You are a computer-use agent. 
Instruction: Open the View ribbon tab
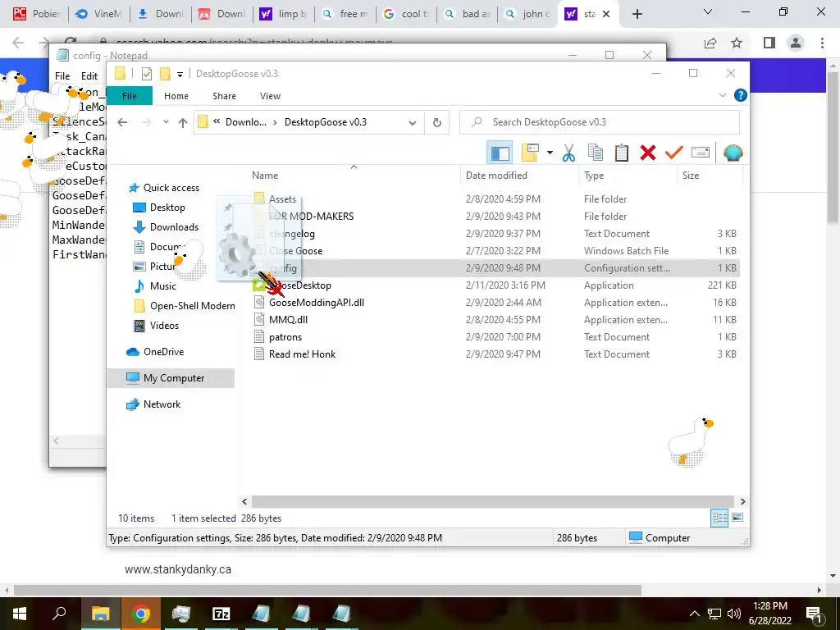click(270, 96)
